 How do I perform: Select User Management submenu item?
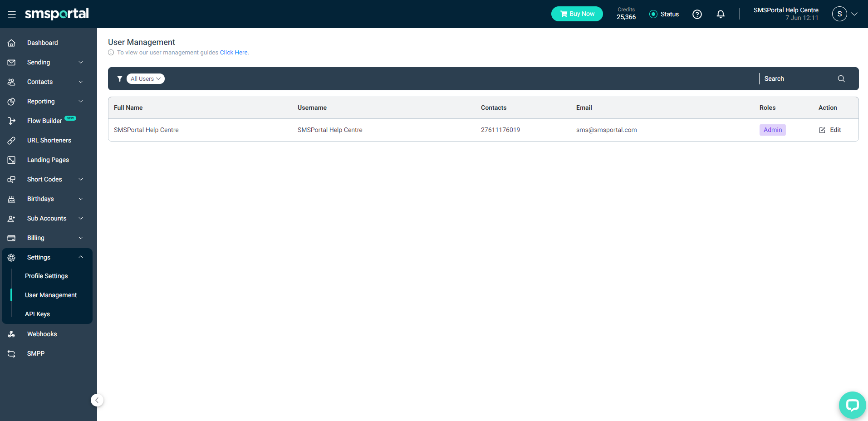click(x=51, y=295)
